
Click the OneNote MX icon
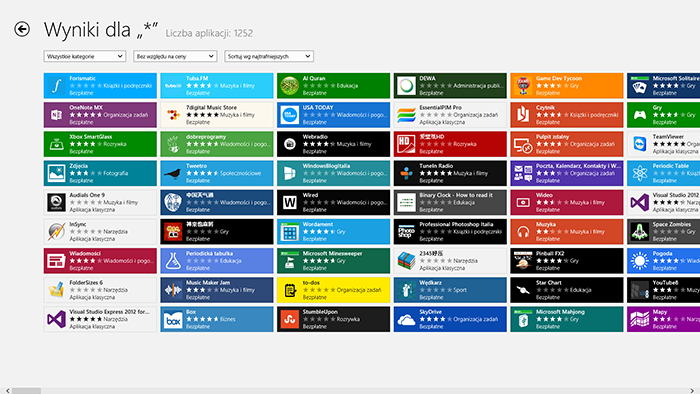pos(56,115)
